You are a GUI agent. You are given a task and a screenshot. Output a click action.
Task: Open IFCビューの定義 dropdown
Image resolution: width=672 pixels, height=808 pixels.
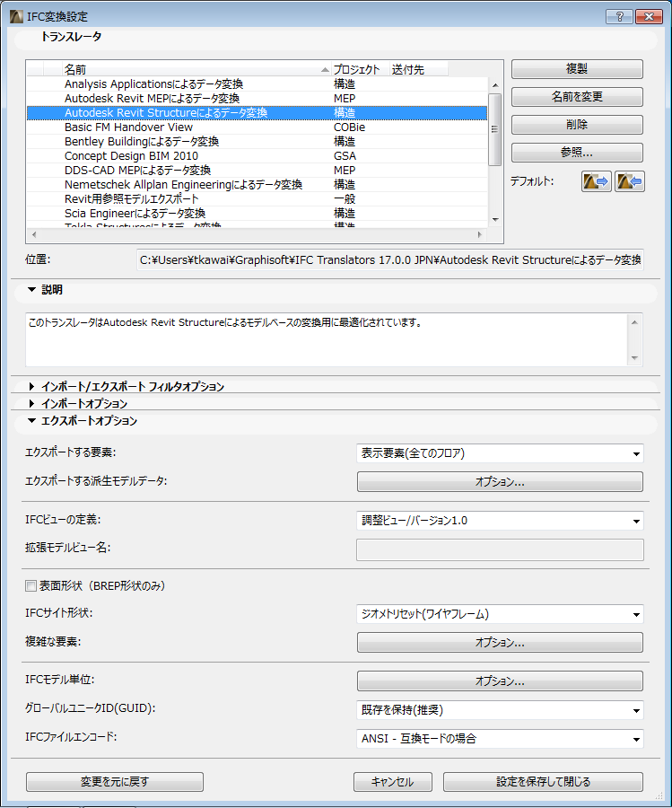[x=500, y=521]
